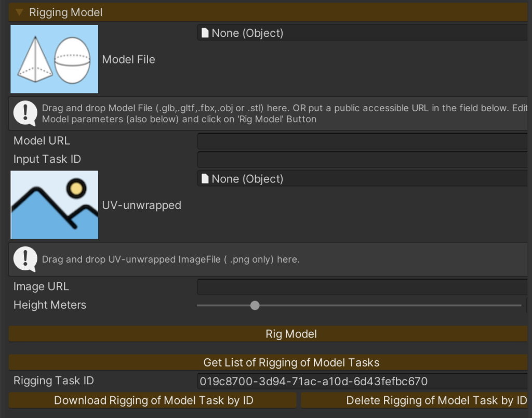
Task: Select the Model File None (Object) field
Action: (x=364, y=33)
